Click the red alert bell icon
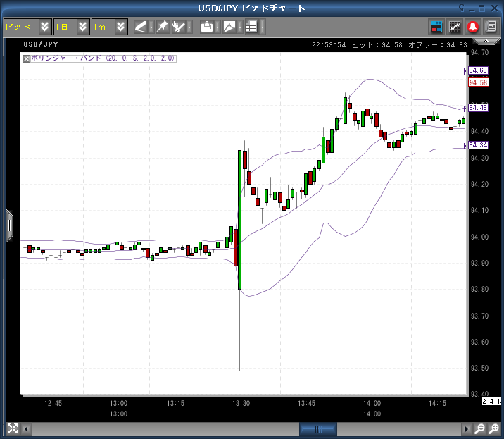 point(472,27)
